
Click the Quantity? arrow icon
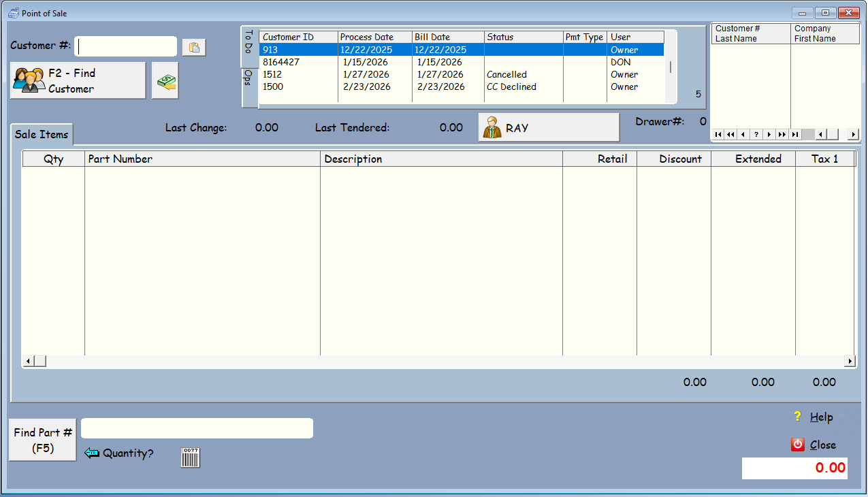point(92,453)
